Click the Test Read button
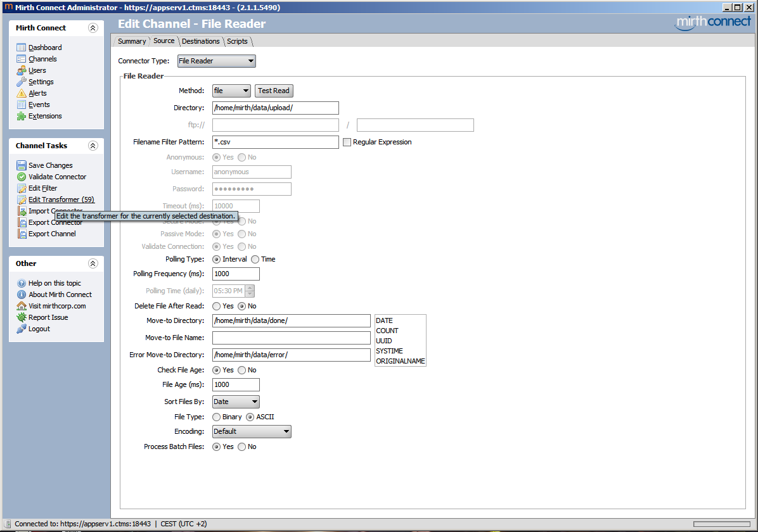This screenshot has height=532, width=758. (x=274, y=91)
